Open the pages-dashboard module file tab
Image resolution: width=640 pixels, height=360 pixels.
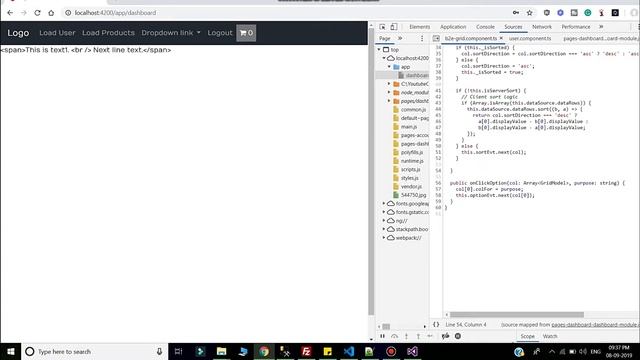coord(600,38)
